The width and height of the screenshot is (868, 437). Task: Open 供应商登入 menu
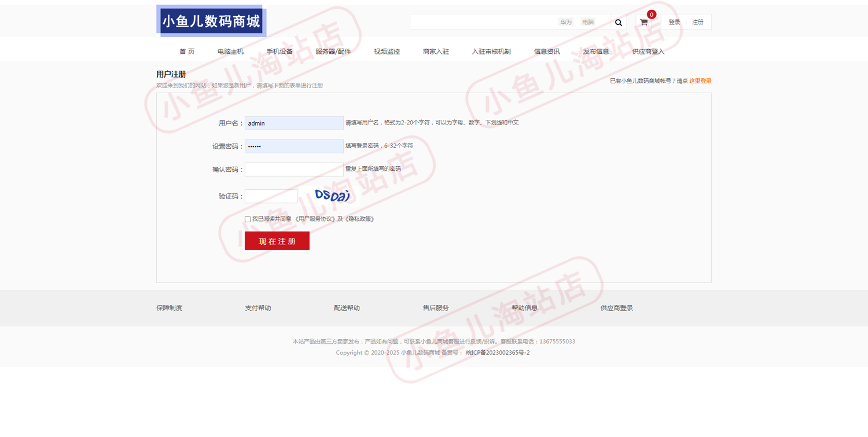tap(648, 52)
